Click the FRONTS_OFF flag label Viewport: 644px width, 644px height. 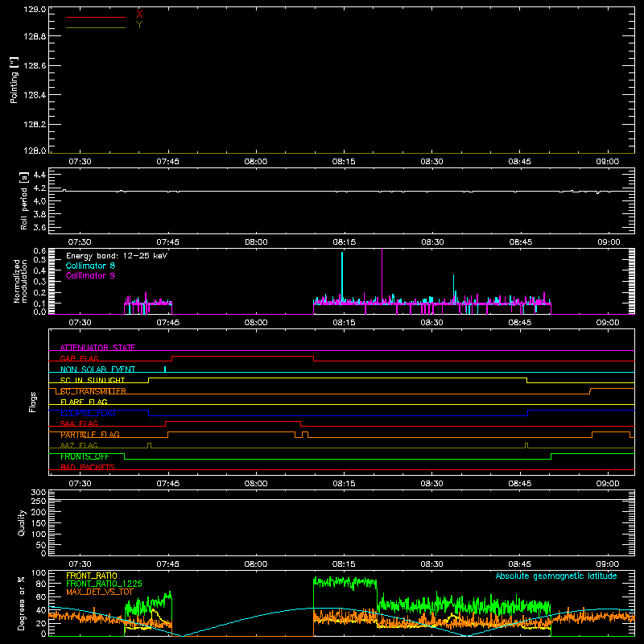click(x=85, y=456)
